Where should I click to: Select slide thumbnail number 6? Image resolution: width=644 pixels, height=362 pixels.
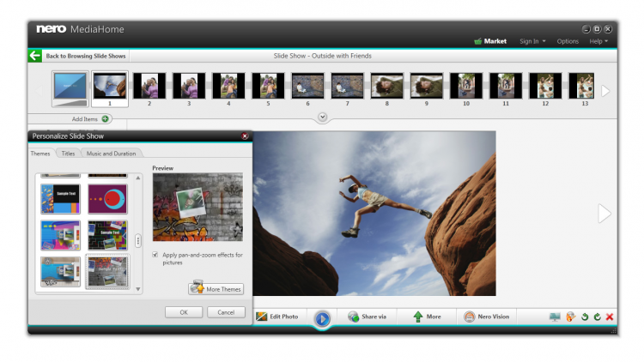point(307,86)
